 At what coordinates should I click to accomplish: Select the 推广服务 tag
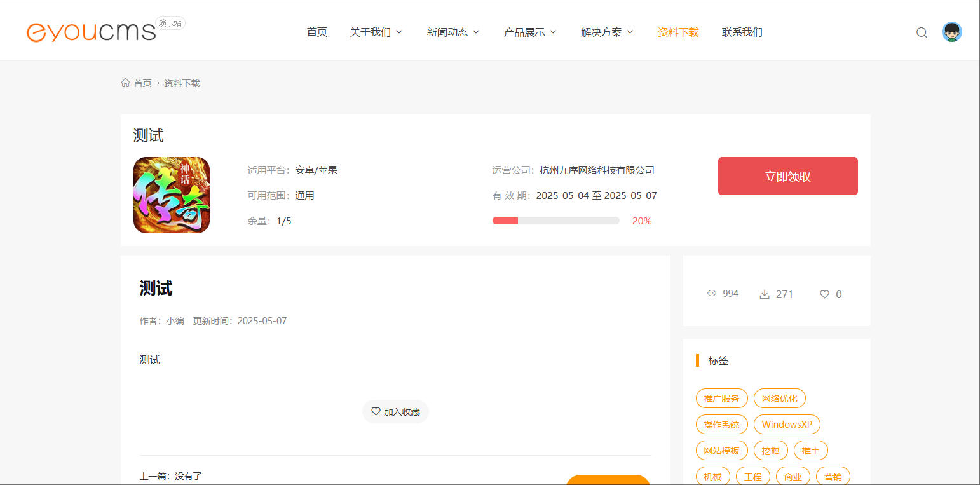[x=721, y=399]
